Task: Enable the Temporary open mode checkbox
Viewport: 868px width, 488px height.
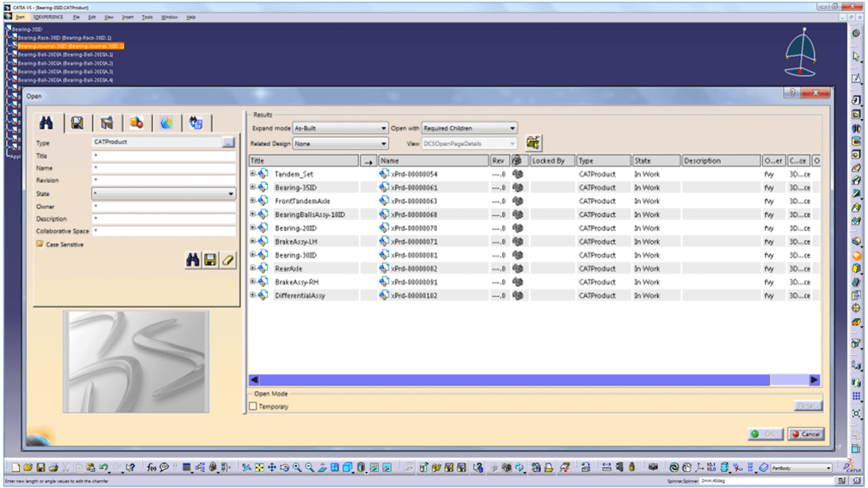Action: click(253, 406)
